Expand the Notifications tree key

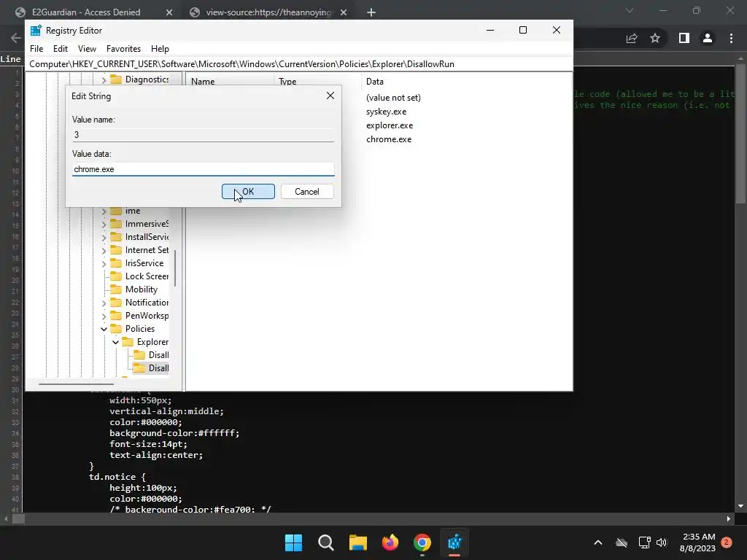tap(104, 303)
